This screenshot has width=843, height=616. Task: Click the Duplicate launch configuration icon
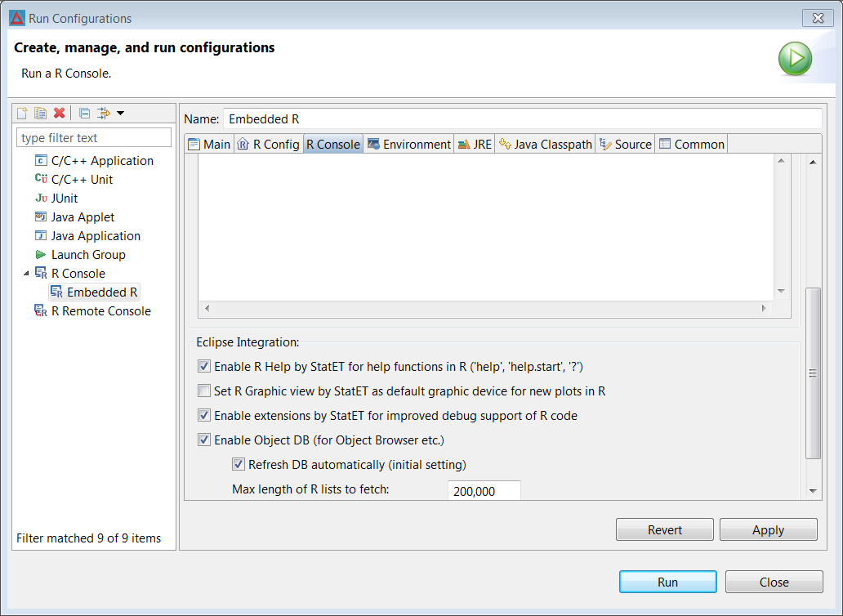pyautogui.click(x=40, y=113)
